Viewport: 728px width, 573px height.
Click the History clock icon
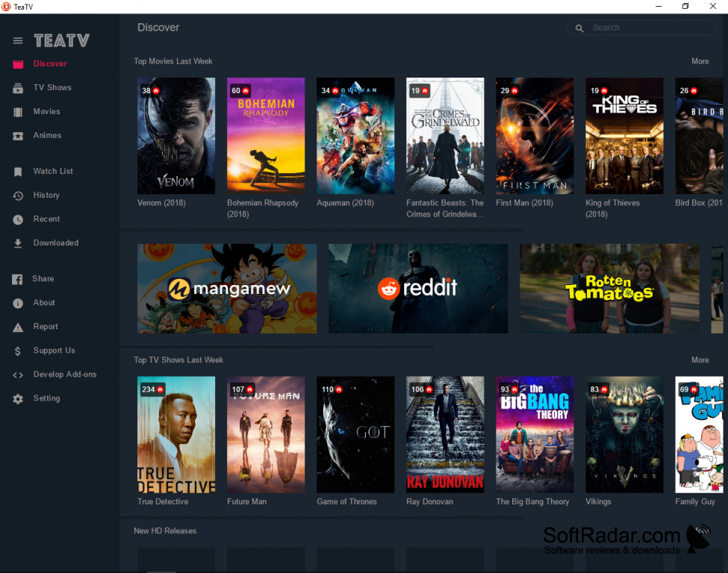(18, 195)
